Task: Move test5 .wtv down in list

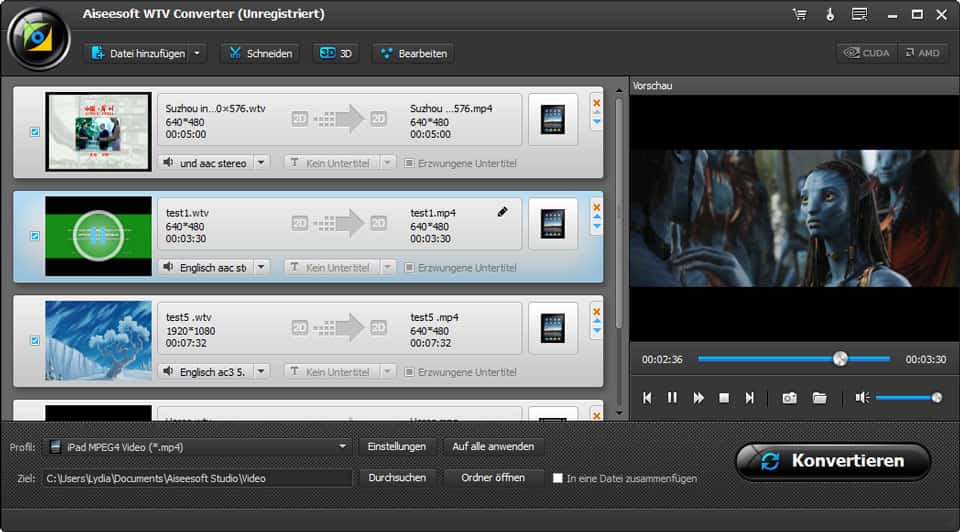Action: click(596, 332)
